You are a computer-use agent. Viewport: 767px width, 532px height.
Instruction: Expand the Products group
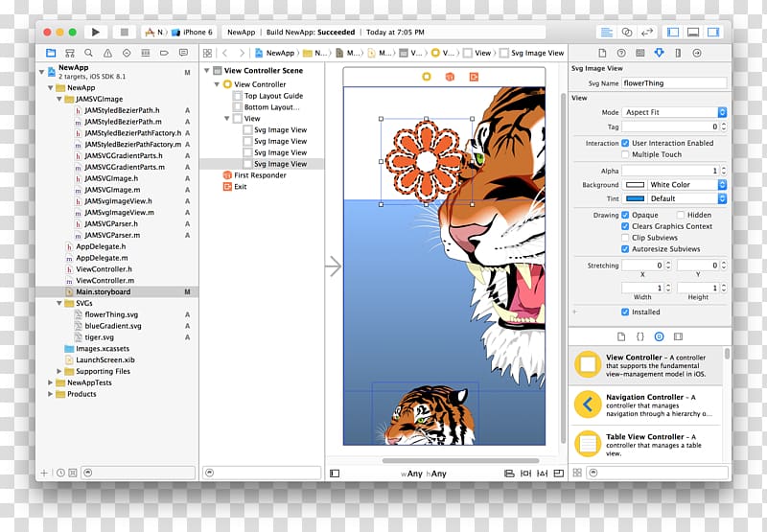(x=51, y=394)
